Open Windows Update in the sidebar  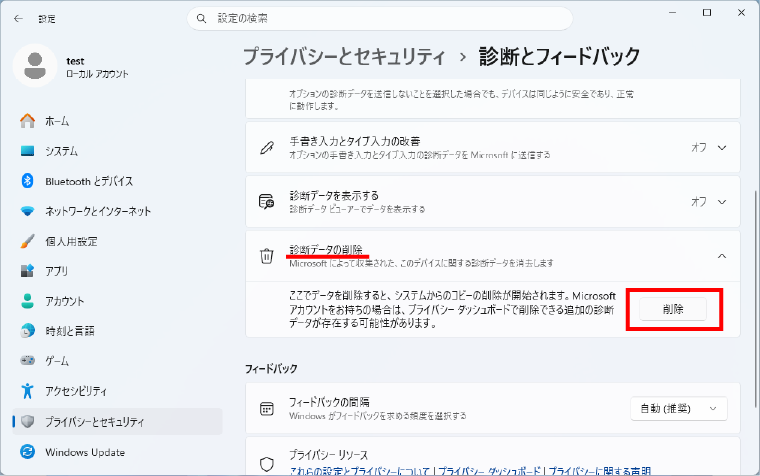click(x=117, y=452)
